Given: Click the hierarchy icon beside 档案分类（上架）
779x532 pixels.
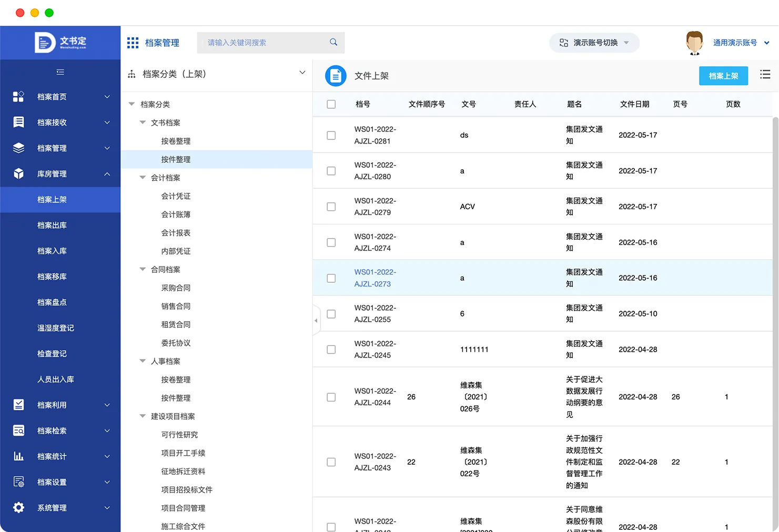Looking at the screenshot, I should click(131, 75).
